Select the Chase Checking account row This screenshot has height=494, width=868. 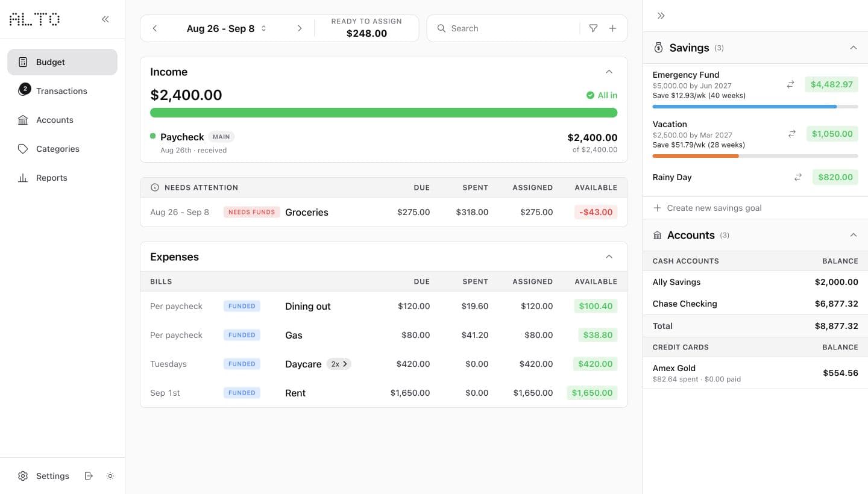click(x=755, y=304)
